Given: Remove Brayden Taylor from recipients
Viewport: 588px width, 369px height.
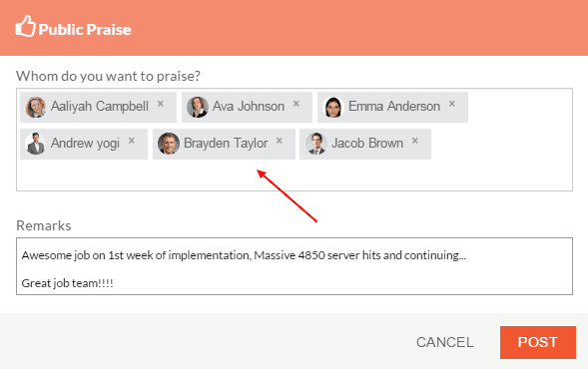Looking at the screenshot, I should [279, 141].
